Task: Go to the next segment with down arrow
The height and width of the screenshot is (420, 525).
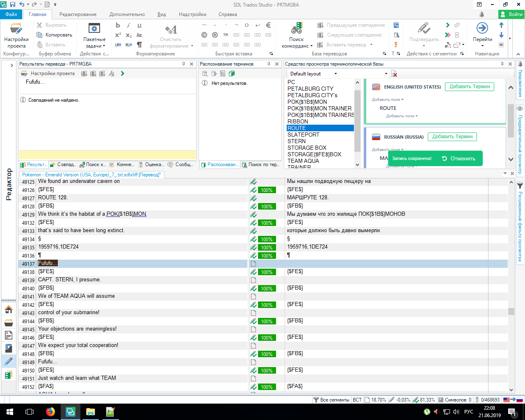Action: coord(501,35)
